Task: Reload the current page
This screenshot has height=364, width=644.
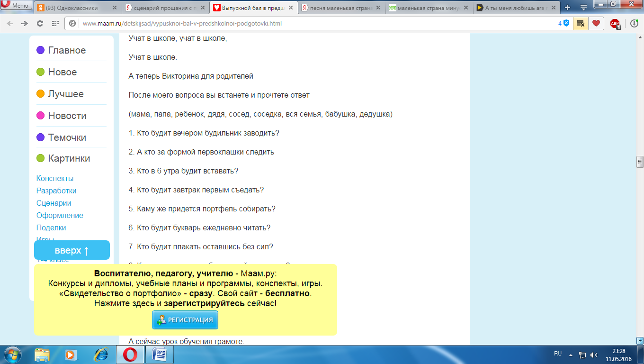Action: tap(40, 23)
